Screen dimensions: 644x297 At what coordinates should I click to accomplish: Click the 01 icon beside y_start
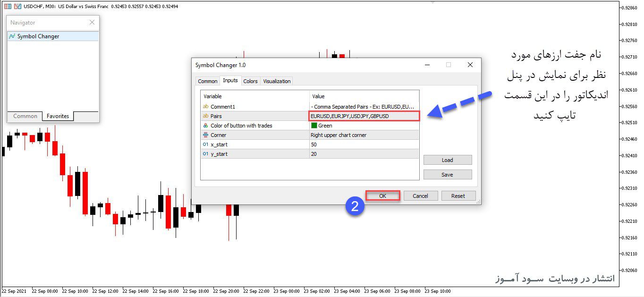tap(205, 154)
